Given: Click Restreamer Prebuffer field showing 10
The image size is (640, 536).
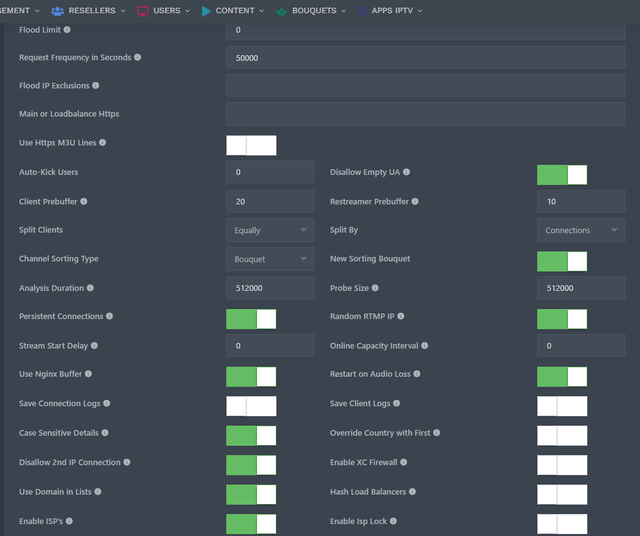Looking at the screenshot, I should tap(581, 201).
